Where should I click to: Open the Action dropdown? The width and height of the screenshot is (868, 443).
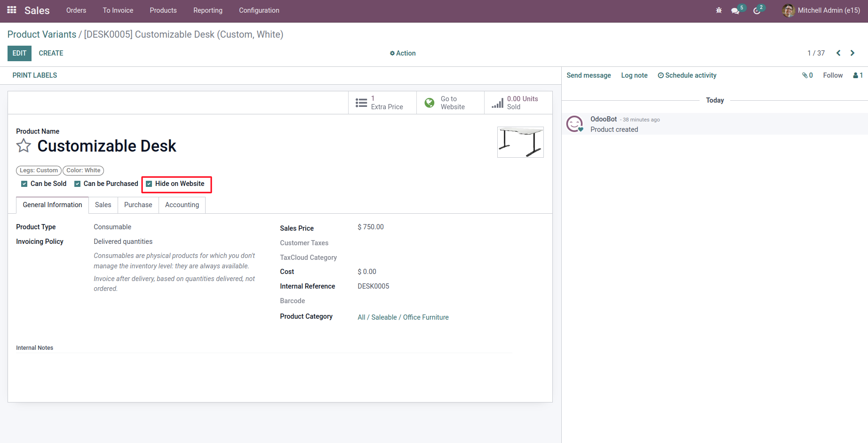(403, 53)
